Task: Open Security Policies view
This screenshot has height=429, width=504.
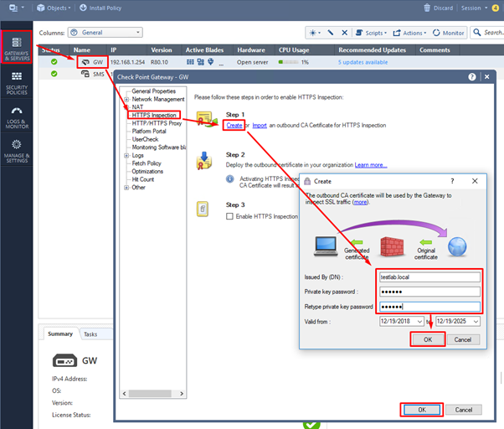Action: [x=17, y=82]
